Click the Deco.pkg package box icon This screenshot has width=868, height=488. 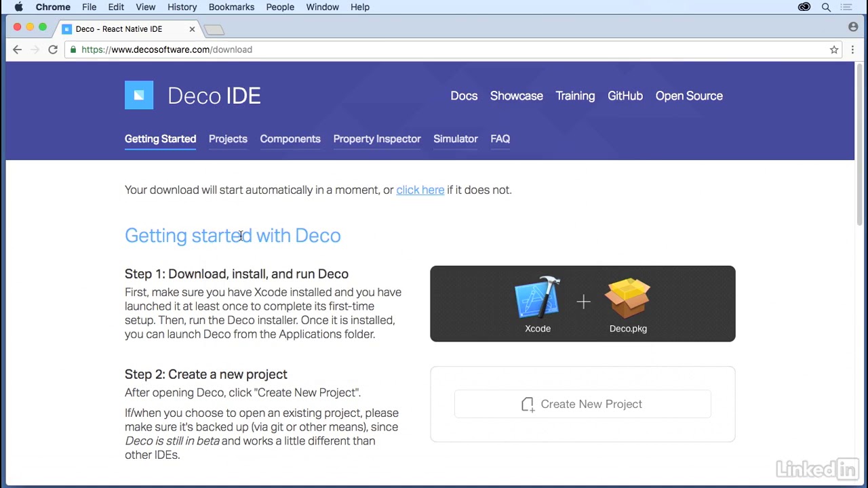[629, 298]
